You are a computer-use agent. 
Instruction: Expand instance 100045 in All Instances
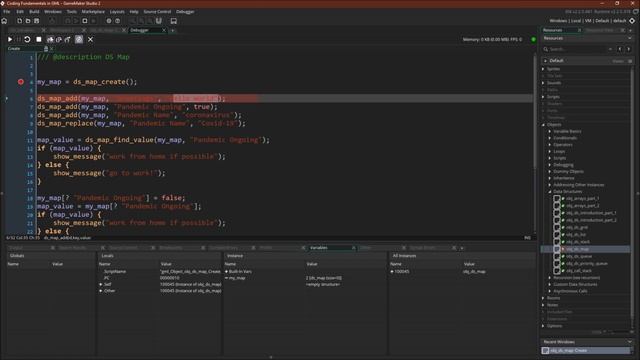(392, 271)
